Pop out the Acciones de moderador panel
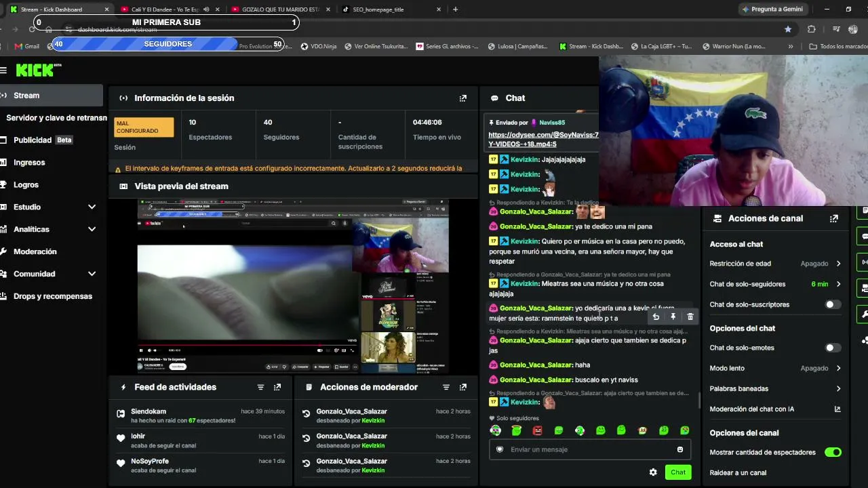 (x=463, y=388)
